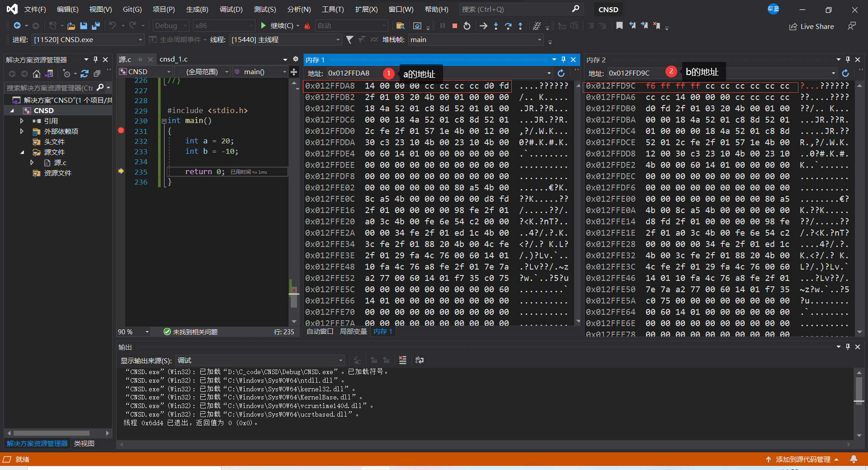Open the main() member dropdown
Image resolution: width=868 pixels, height=470 pixels.
(260, 72)
